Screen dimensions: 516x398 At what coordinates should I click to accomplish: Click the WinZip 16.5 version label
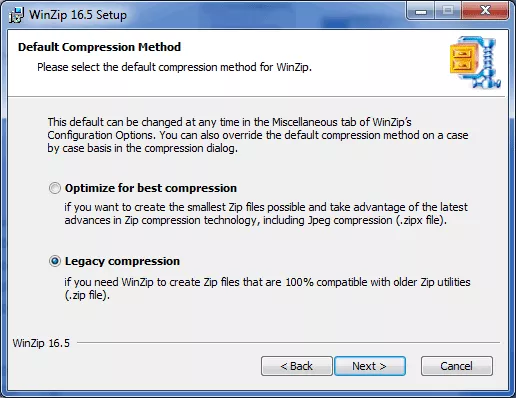pyautogui.click(x=41, y=343)
